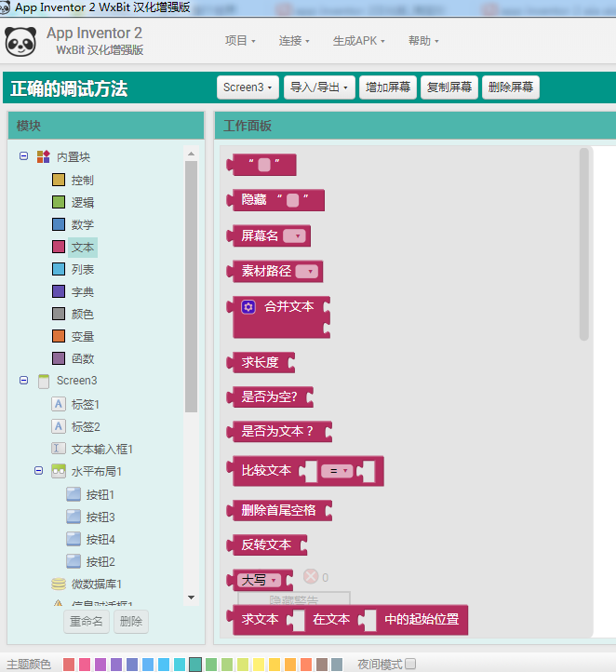Select the empty text string block
This screenshot has height=672, width=616.
point(261,165)
